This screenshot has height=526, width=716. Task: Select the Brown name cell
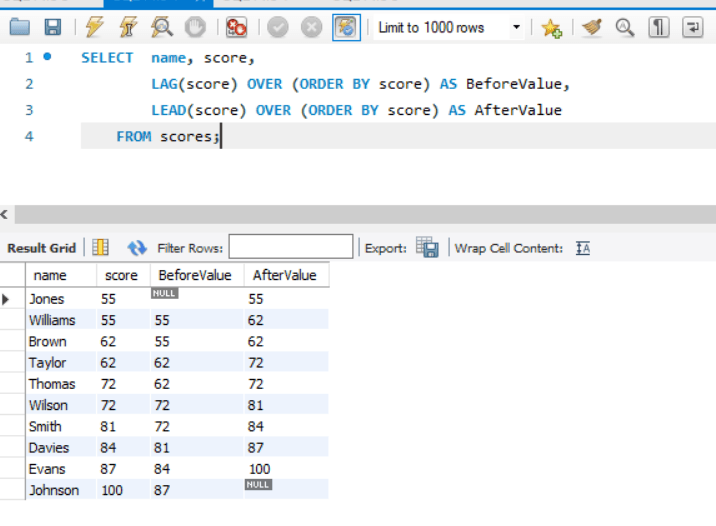click(x=61, y=341)
